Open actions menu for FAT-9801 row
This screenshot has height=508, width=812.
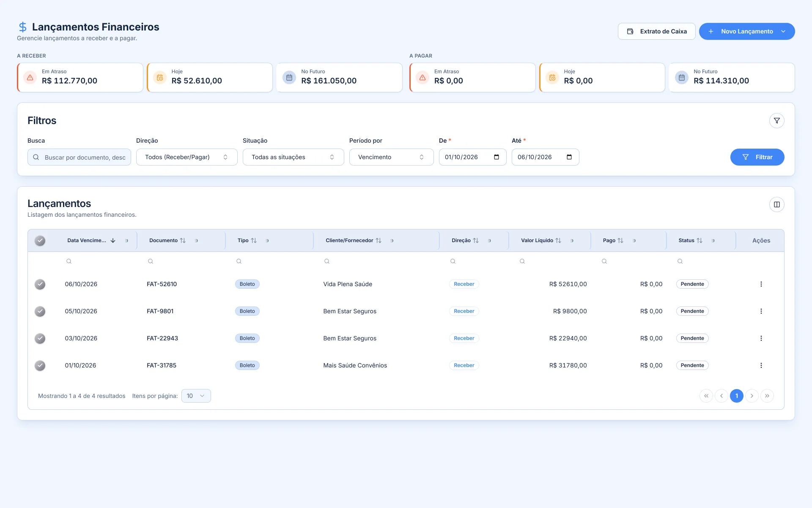pyautogui.click(x=761, y=311)
